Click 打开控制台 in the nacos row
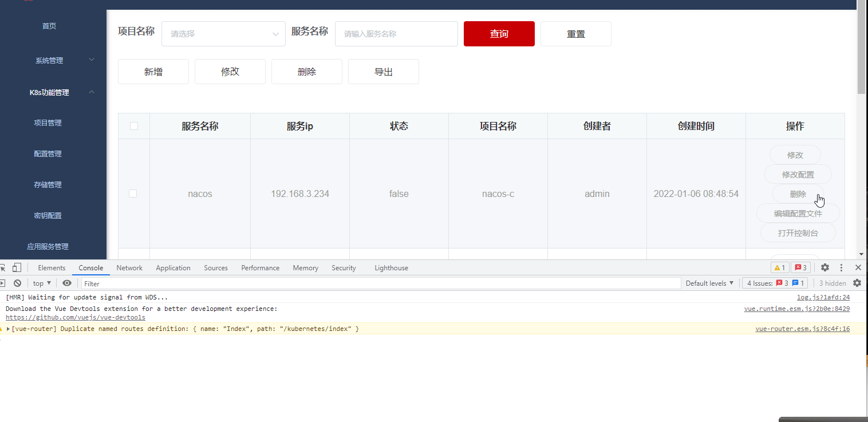Viewport: 868px width, 422px height. coord(798,232)
